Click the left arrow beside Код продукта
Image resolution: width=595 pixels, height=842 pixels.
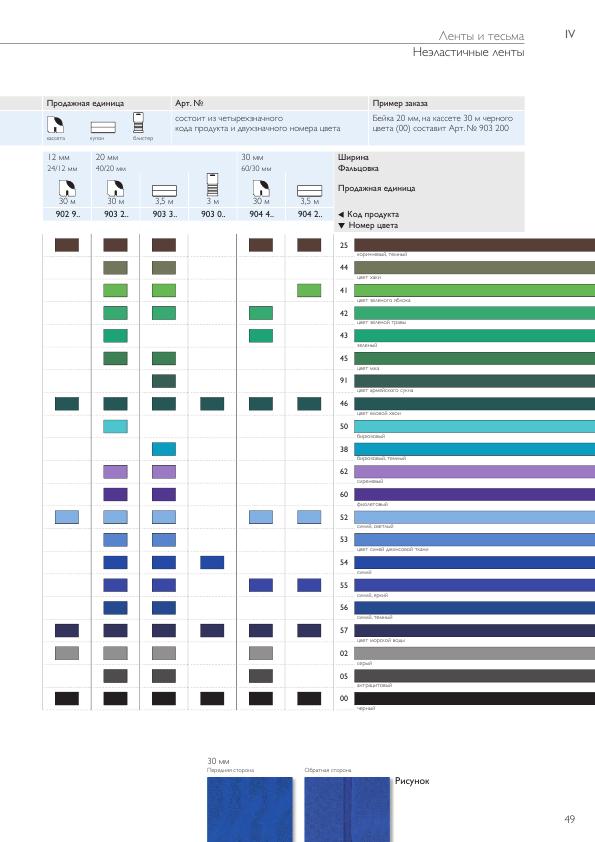[341, 214]
